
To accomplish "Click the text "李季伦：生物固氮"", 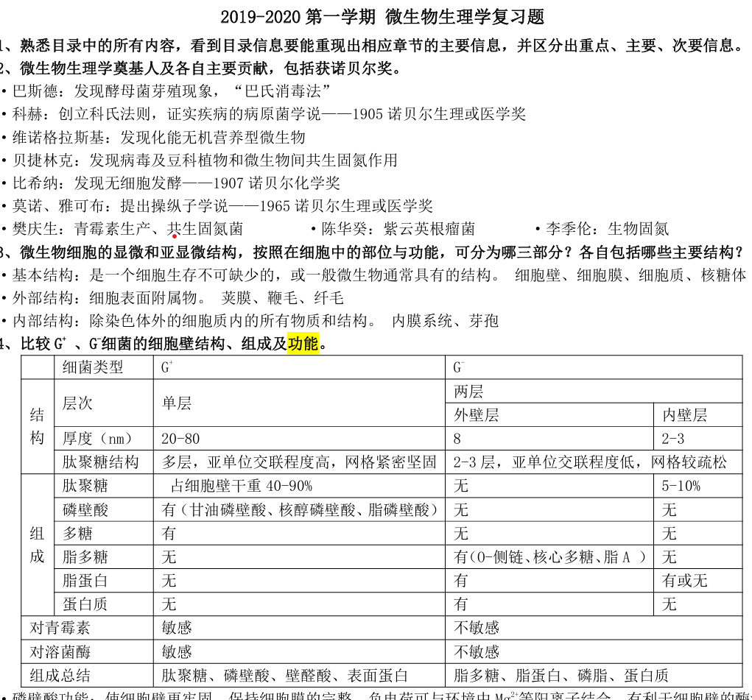I will click(x=607, y=229).
